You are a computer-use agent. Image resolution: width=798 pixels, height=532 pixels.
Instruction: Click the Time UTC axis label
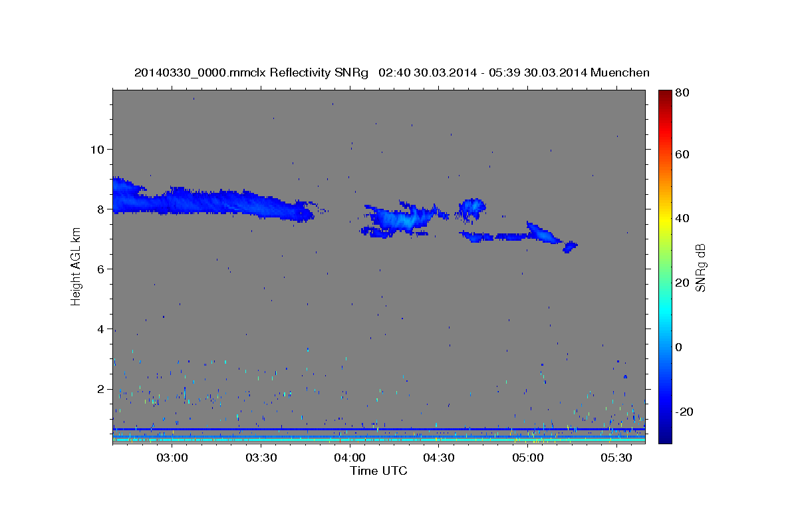point(378,471)
